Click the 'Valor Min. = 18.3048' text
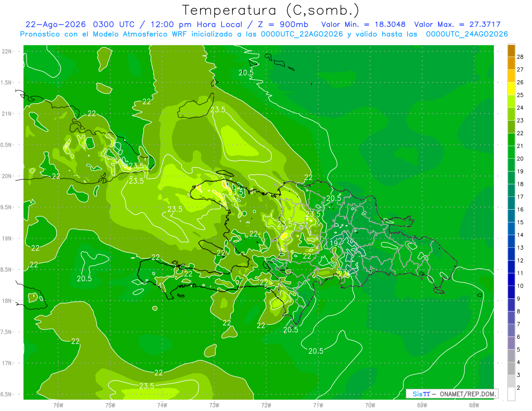The image size is (532, 411). (363, 24)
